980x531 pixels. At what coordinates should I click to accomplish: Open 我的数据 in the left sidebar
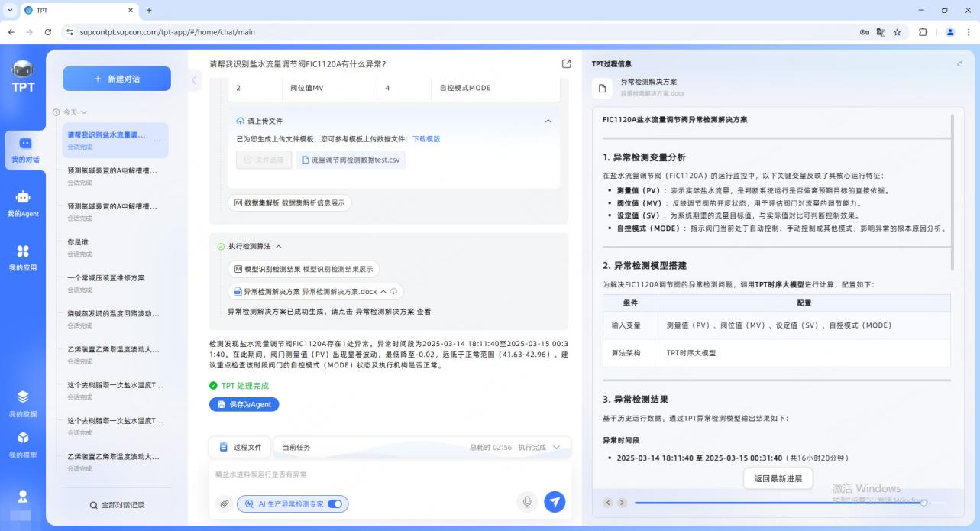tap(23, 403)
